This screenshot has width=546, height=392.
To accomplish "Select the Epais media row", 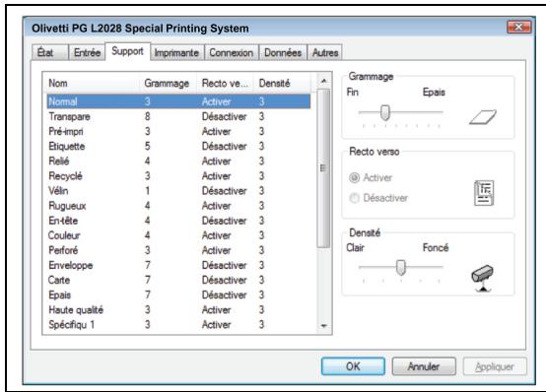I will point(178,295).
